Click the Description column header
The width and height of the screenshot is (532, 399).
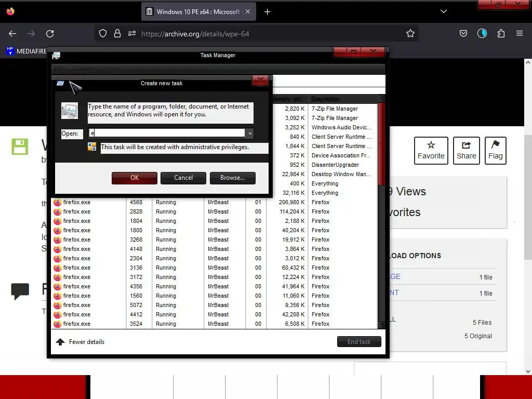tap(343, 99)
